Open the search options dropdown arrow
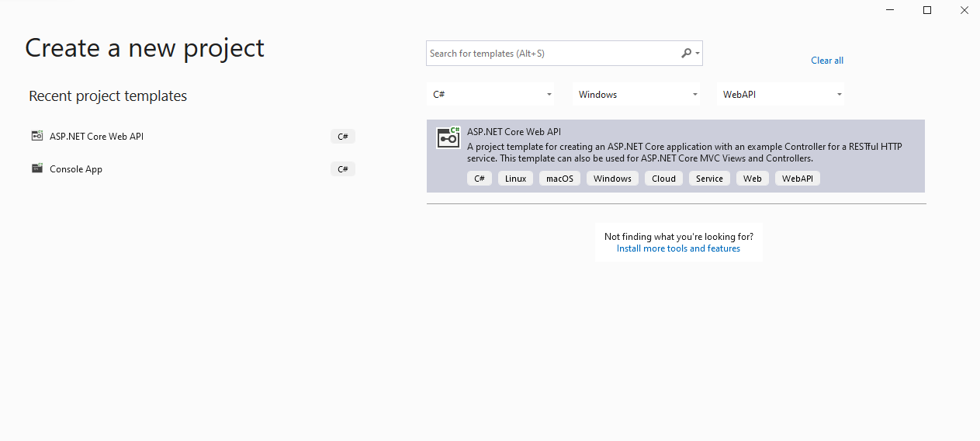Viewport: 980px width, 441px height. click(698, 54)
